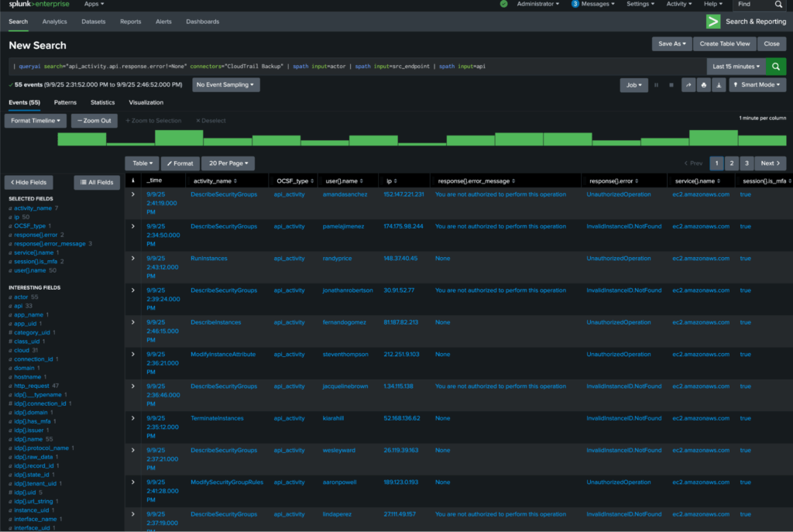Click the info column header icon
Image resolution: width=793 pixels, height=532 pixels.
[x=133, y=180]
